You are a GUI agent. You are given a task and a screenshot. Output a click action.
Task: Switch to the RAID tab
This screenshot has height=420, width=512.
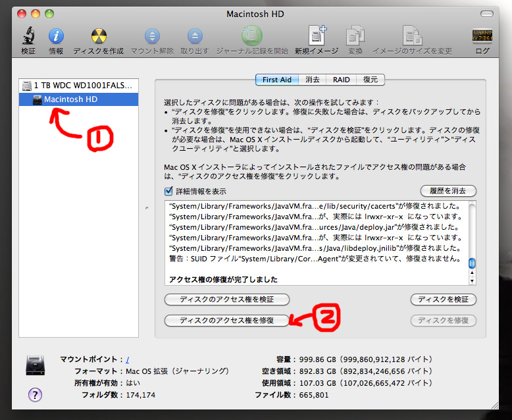coord(342,80)
